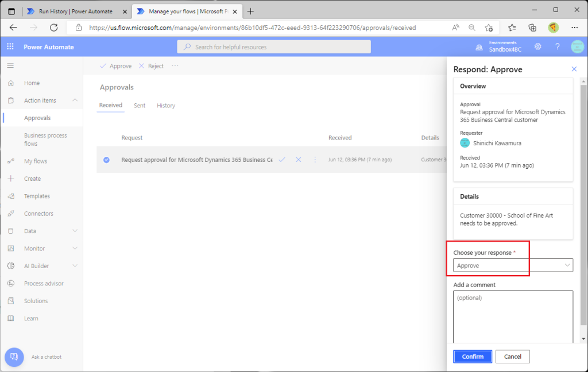Switch to the Received tab
Viewport: 588px width, 372px height.
point(111,106)
